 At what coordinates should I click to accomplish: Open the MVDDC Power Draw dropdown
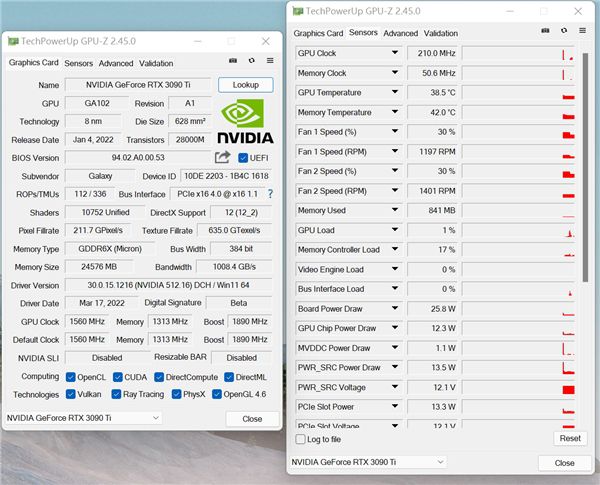click(x=395, y=348)
